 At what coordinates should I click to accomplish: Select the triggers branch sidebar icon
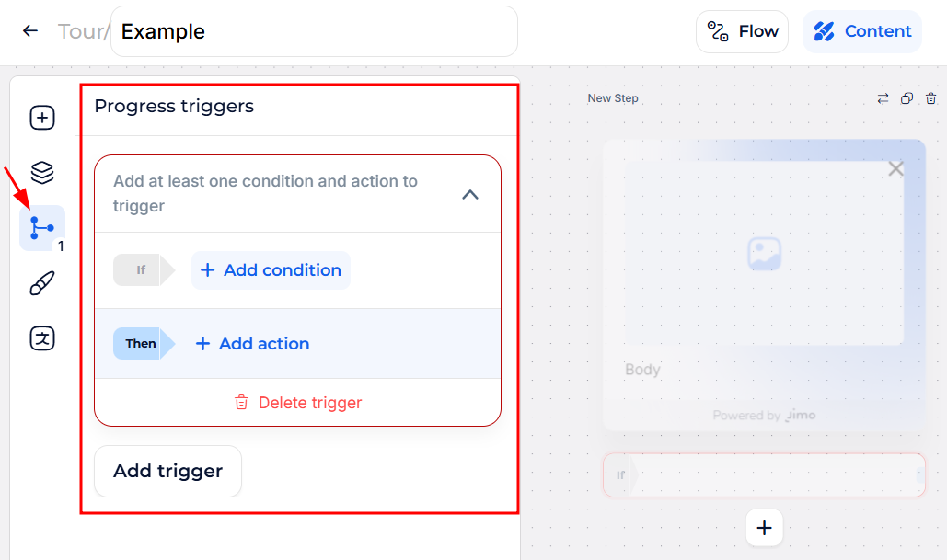click(x=42, y=227)
